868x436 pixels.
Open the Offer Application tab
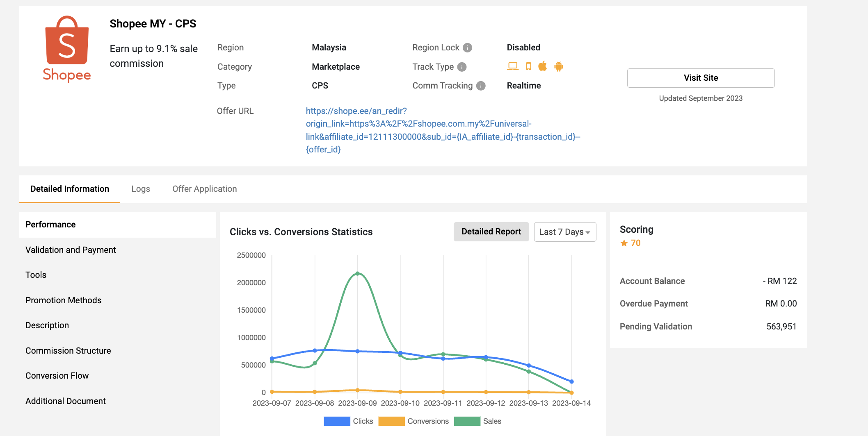[x=205, y=189]
